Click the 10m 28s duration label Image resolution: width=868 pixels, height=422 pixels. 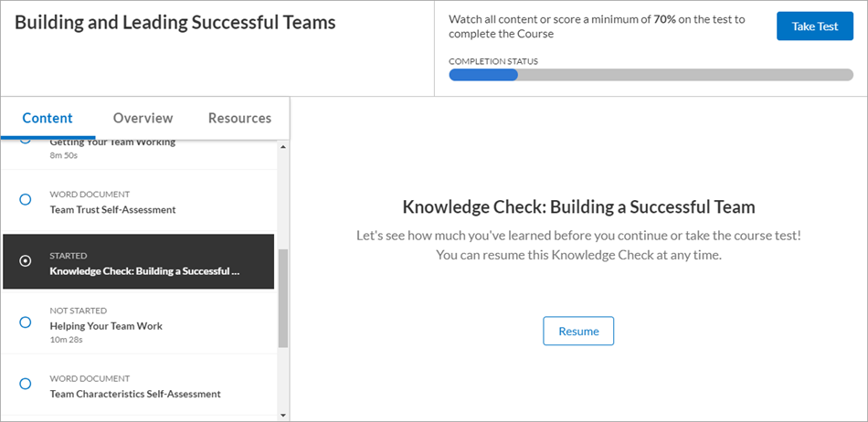click(x=66, y=339)
